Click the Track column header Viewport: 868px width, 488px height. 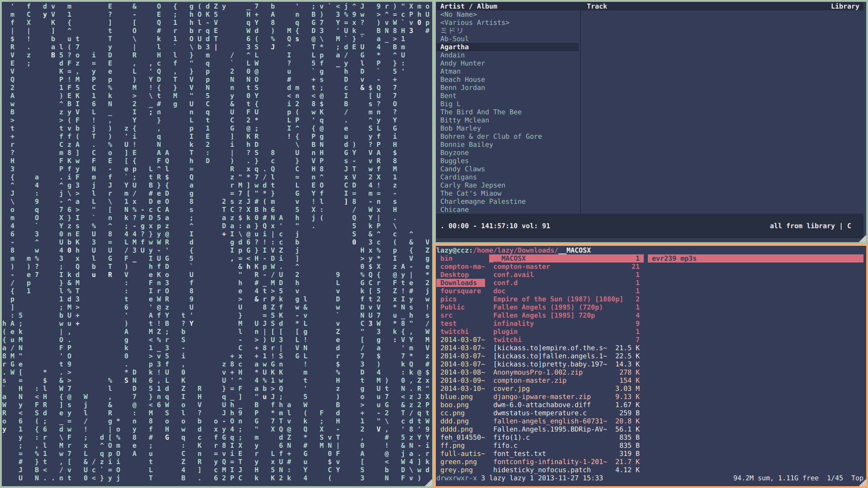pos(597,6)
